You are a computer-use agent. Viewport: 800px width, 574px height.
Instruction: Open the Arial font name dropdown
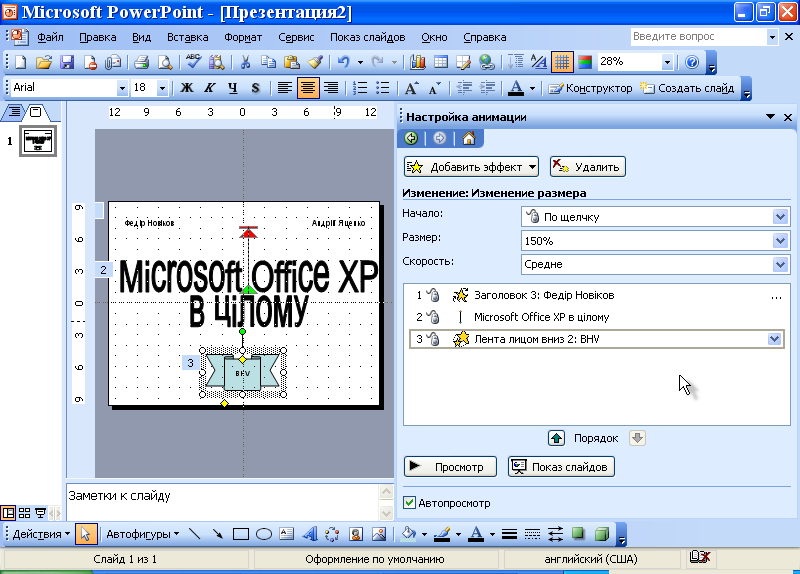122,88
